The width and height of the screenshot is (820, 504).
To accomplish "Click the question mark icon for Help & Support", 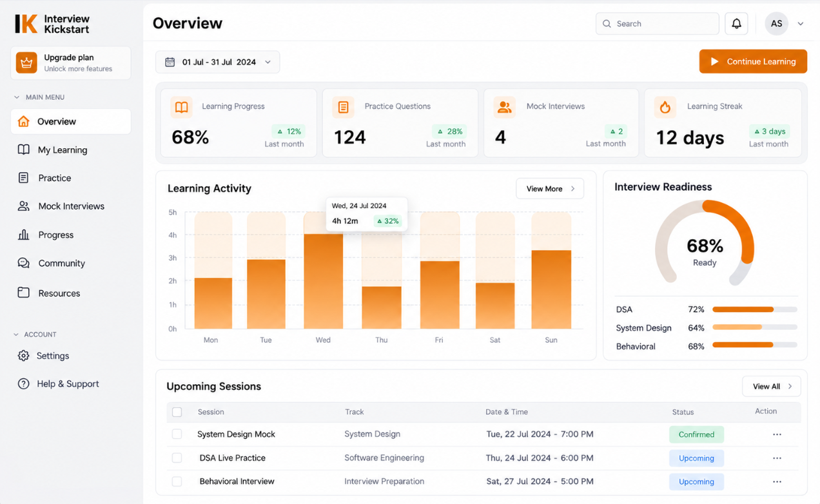I will point(24,383).
